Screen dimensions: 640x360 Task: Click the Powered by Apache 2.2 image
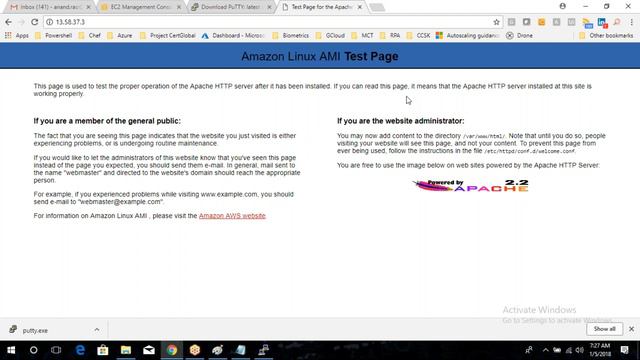(x=470, y=185)
